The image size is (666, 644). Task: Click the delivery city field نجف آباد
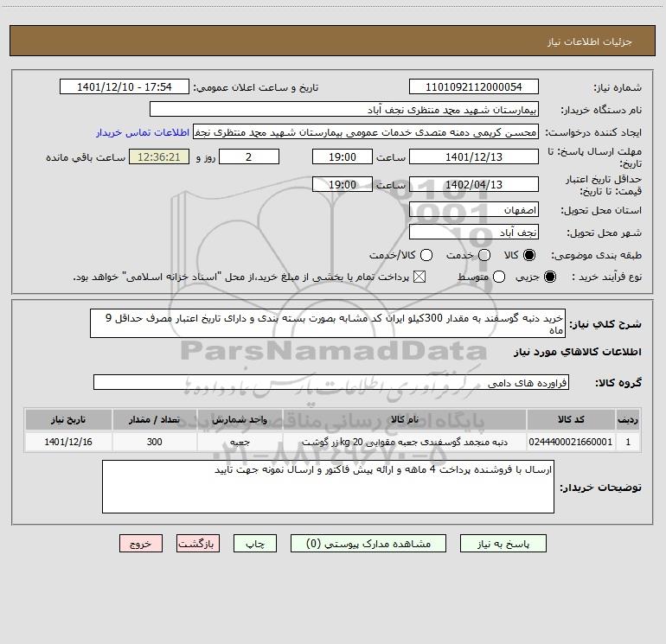474,232
